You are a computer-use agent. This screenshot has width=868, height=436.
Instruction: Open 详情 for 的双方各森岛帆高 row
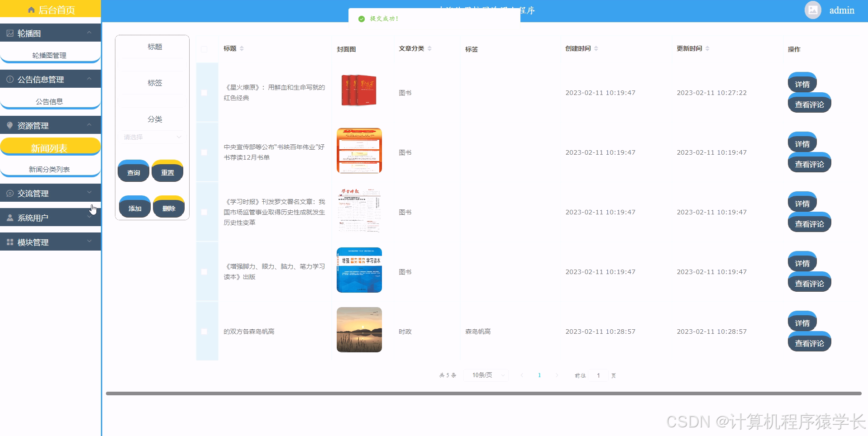[802, 322]
